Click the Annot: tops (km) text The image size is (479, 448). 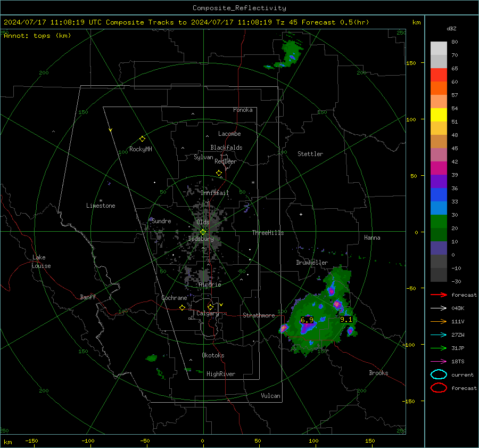tap(37, 36)
